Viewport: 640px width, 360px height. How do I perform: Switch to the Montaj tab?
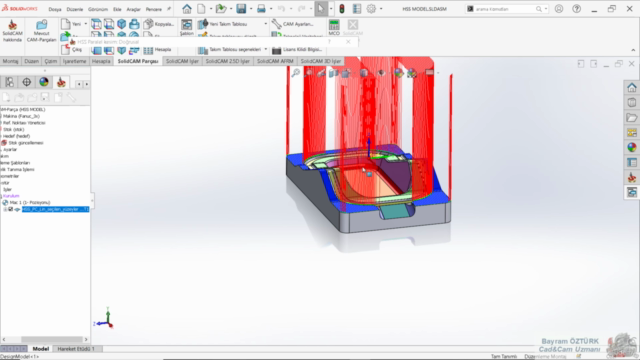coord(10,61)
